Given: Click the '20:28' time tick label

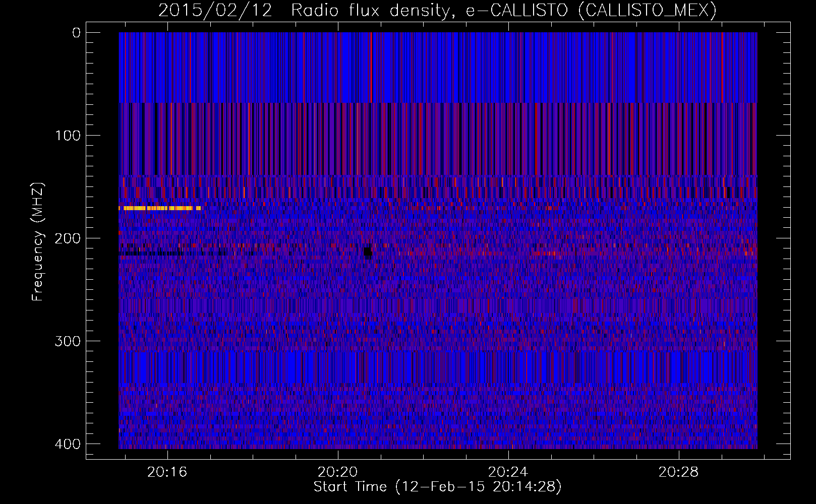Looking at the screenshot, I should click(x=679, y=472).
